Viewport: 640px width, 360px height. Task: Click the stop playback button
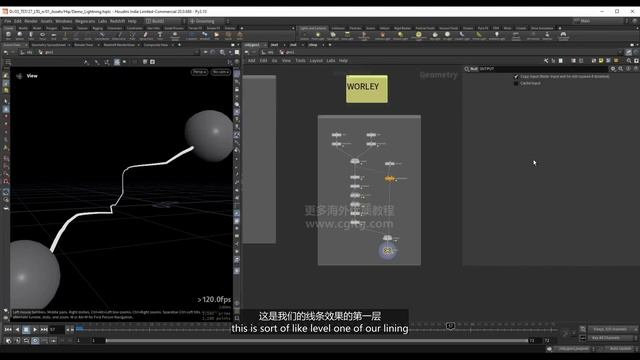[x=26, y=329]
